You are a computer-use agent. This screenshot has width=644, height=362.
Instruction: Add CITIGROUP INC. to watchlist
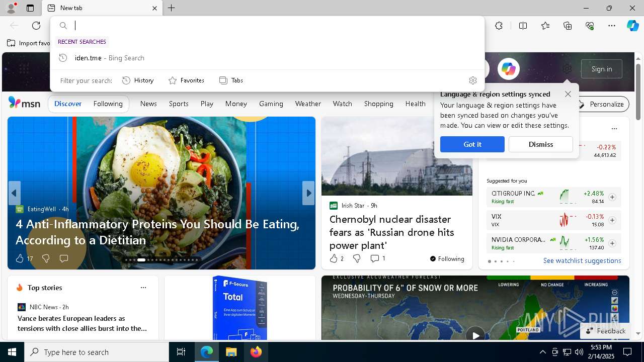tap(612, 197)
